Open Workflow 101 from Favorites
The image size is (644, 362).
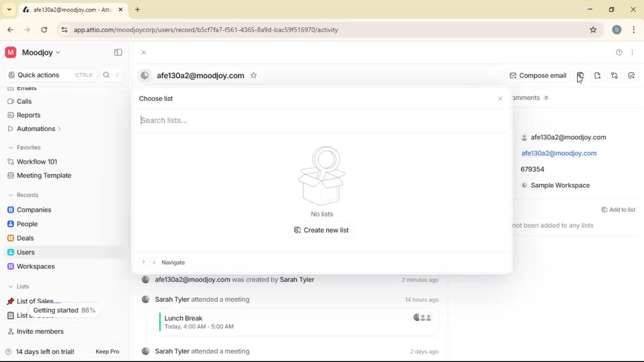(x=36, y=162)
